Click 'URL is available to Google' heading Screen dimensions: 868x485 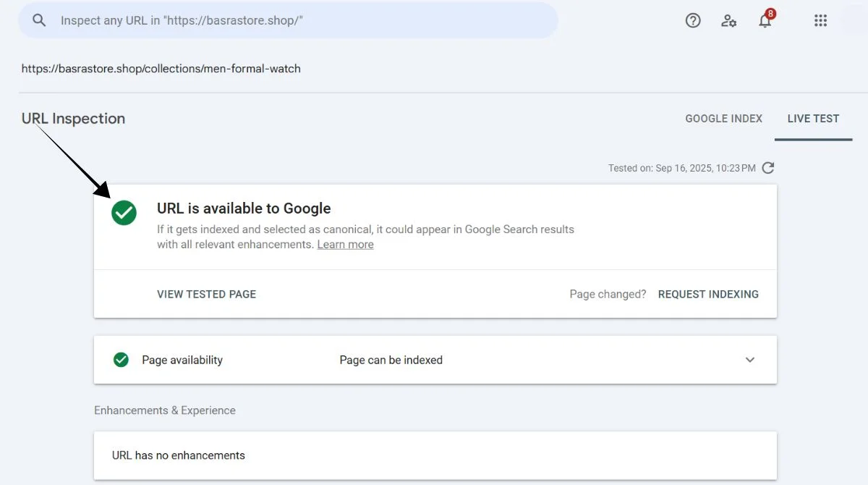(x=244, y=208)
